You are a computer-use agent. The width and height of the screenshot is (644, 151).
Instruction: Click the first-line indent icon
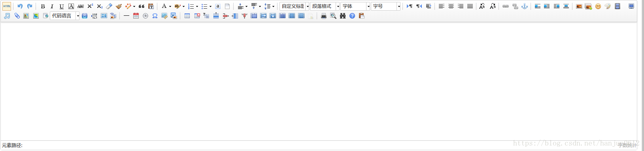tap(429, 6)
